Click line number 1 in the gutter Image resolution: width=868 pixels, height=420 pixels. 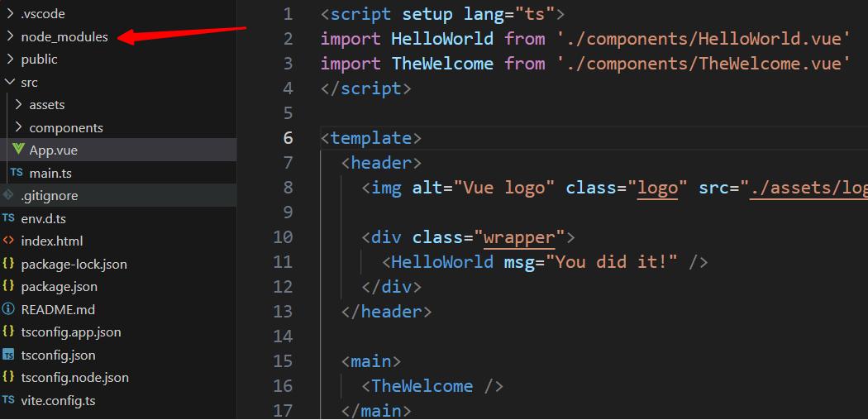click(x=288, y=14)
